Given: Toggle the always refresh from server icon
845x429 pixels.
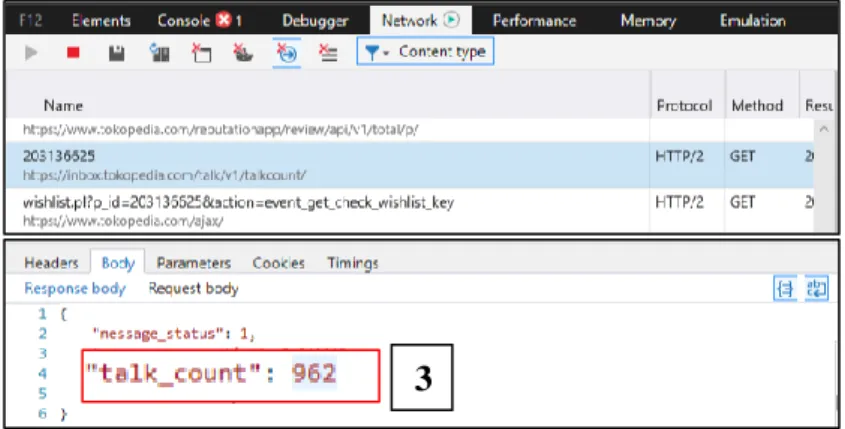Looking at the screenshot, I should point(159,53).
